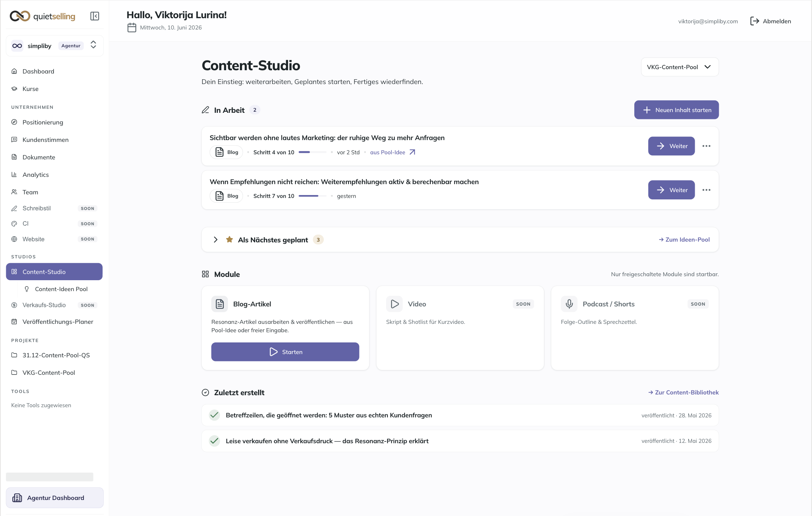Viewport: 812px width, 516px height.
Task: Follow the Zum Ideen-Pool link
Action: [x=684, y=239]
